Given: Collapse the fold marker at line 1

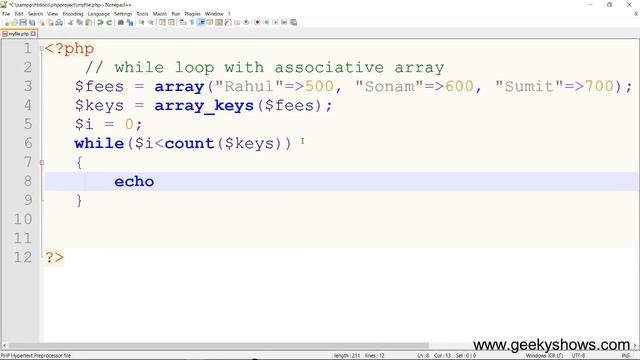Looking at the screenshot, I should tap(42, 49).
